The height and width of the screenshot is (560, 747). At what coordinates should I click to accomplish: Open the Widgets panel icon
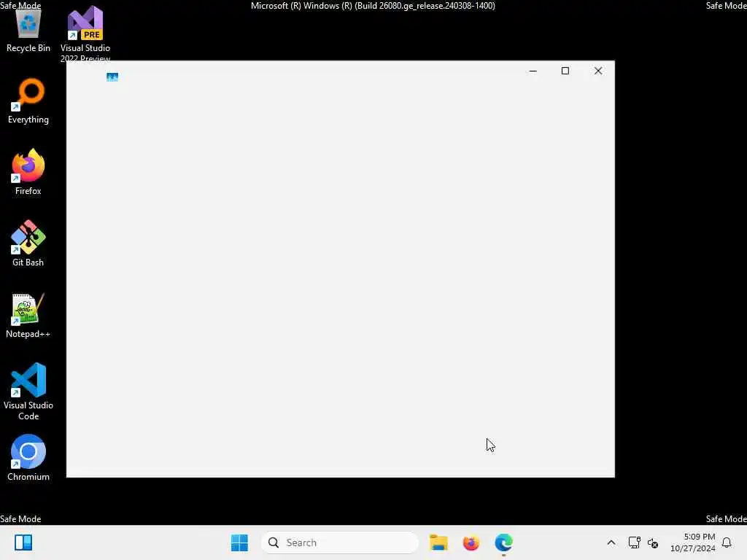coord(23,542)
